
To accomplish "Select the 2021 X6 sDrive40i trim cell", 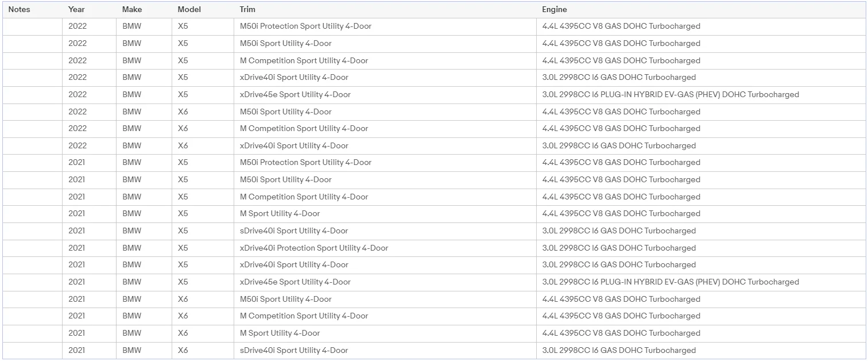I will point(385,350).
